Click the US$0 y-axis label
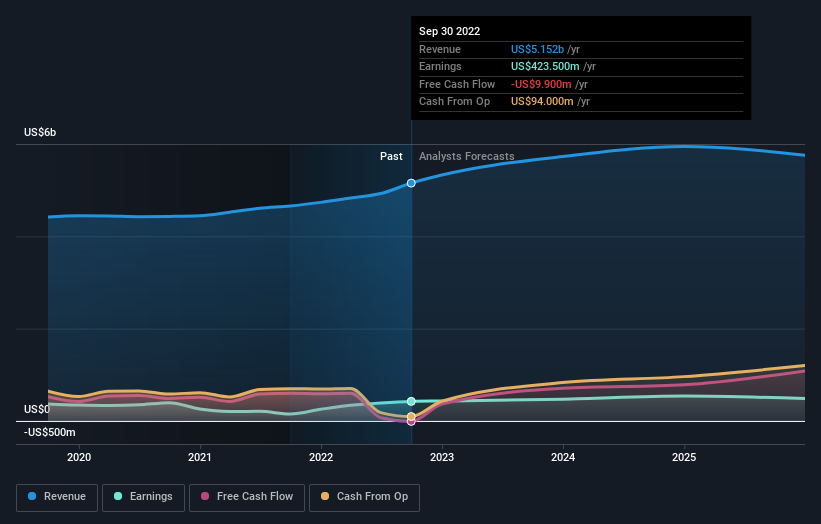 (37, 409)
